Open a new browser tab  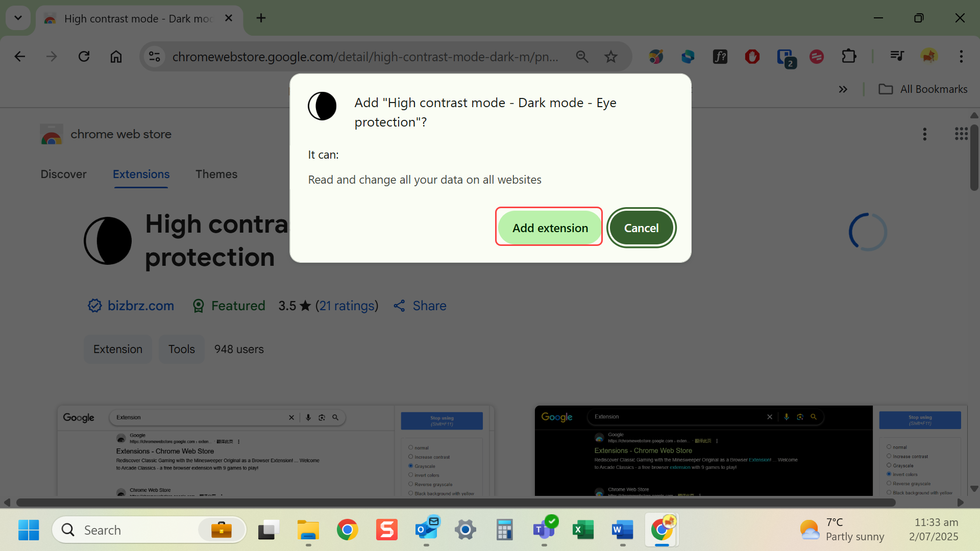click(x=261, y=18)
